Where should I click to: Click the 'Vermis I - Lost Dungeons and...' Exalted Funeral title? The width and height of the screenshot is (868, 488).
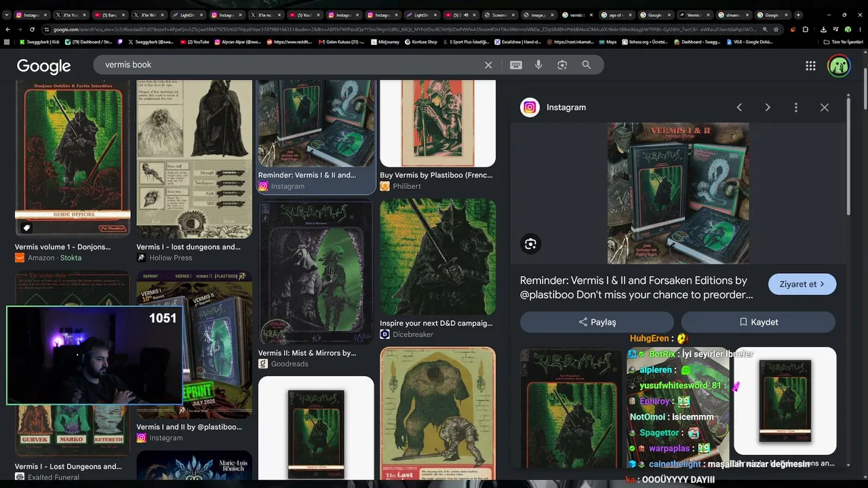[68, 466]
